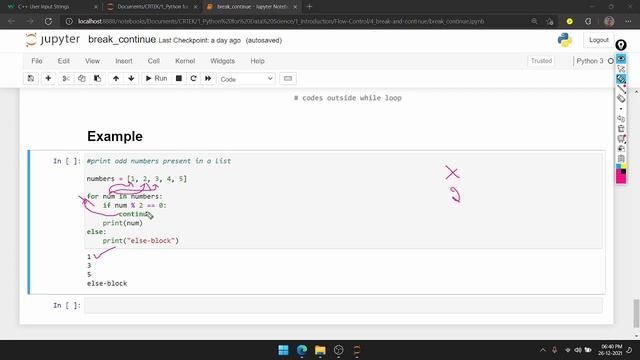
Task: Cut selected cells with the scissors icon
Action: 66,78
